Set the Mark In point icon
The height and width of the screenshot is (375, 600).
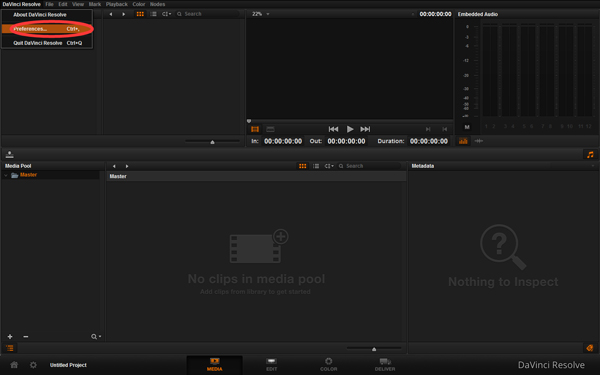pos(428,129)
